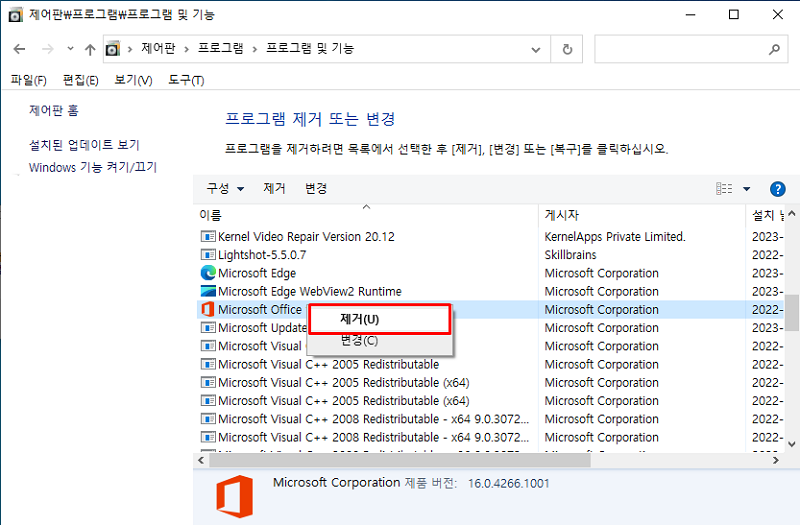Select the Microsoft Edge entry name
Screen dimensions: 800x525
(257, 273)
